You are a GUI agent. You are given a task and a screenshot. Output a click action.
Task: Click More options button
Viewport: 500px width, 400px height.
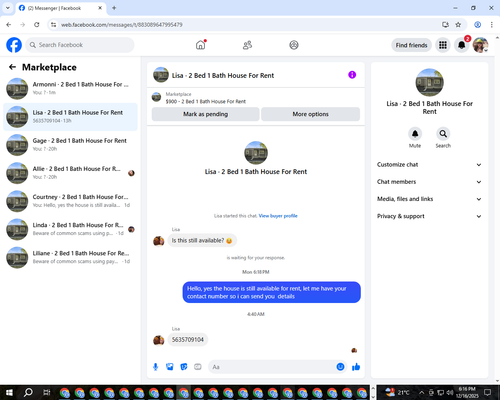coord(310,114)
